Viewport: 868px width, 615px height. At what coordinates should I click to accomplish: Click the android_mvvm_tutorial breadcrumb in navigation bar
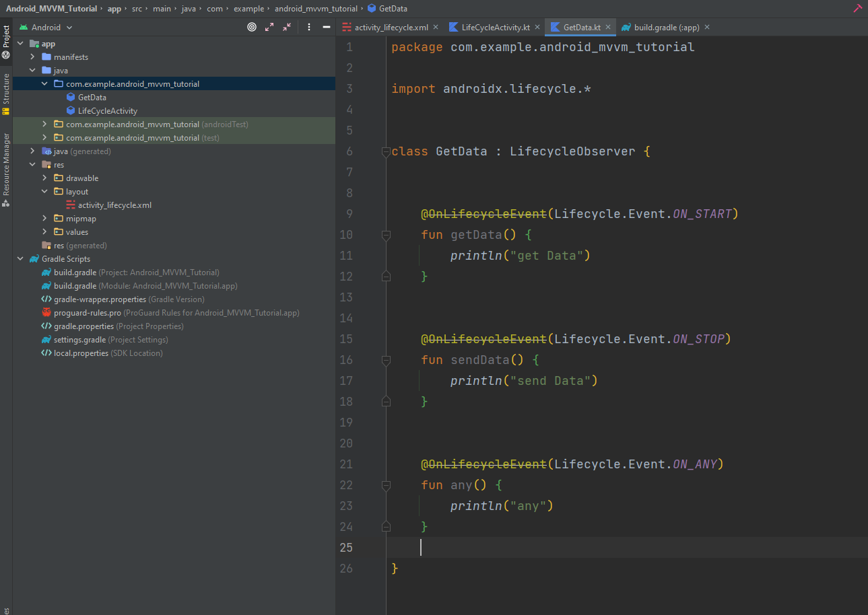point(315,9)
